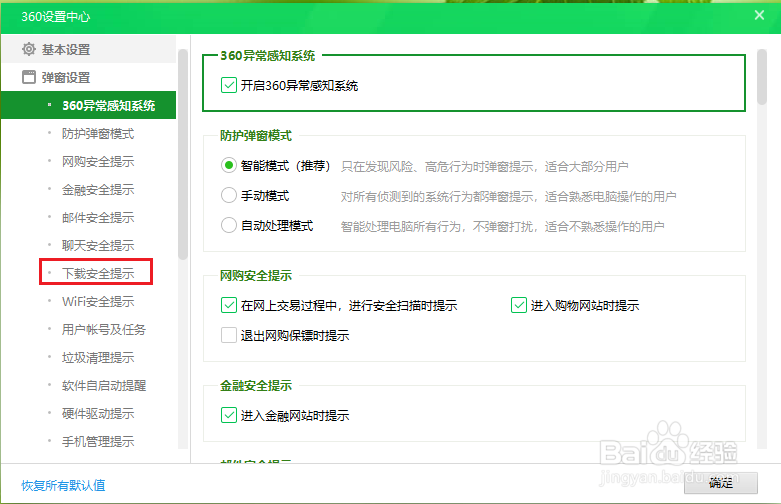Enable 退出网购保镖时提示 checkbox
This screenshot has height=504, width=781.
point(229,335)
